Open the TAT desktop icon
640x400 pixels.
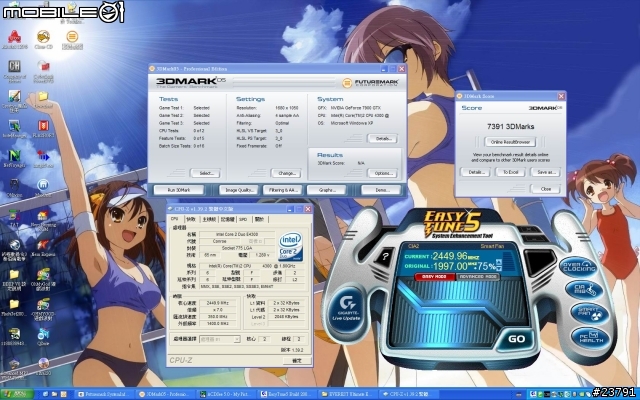pyautogui.click(x=14, y=218)
